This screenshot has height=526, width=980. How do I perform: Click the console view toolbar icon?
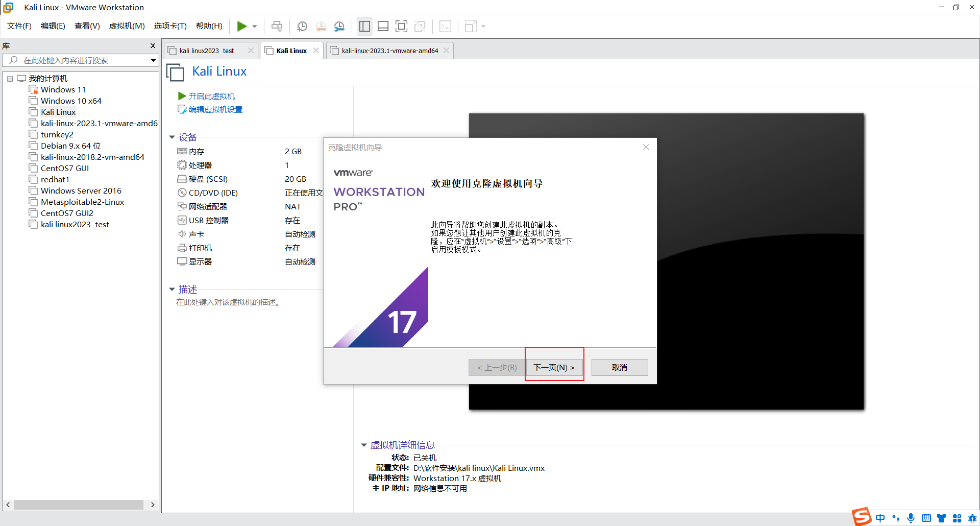[x=445, y=26]
